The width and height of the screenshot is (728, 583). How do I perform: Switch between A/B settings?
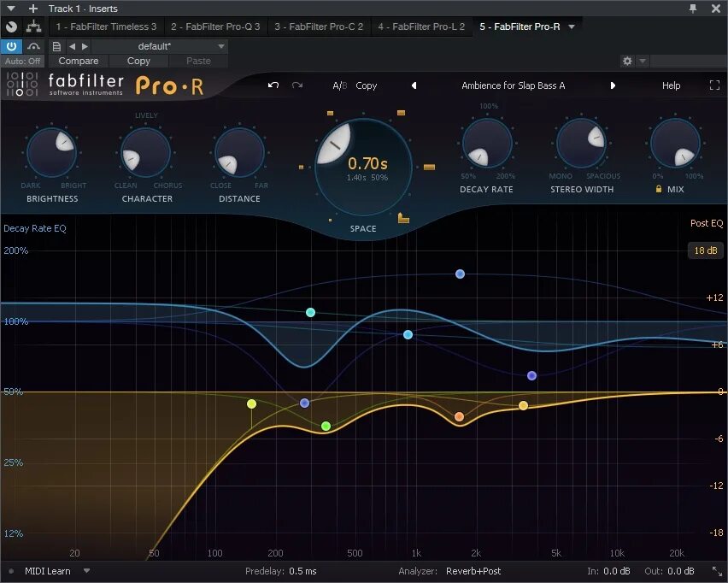tap(339, 85)
